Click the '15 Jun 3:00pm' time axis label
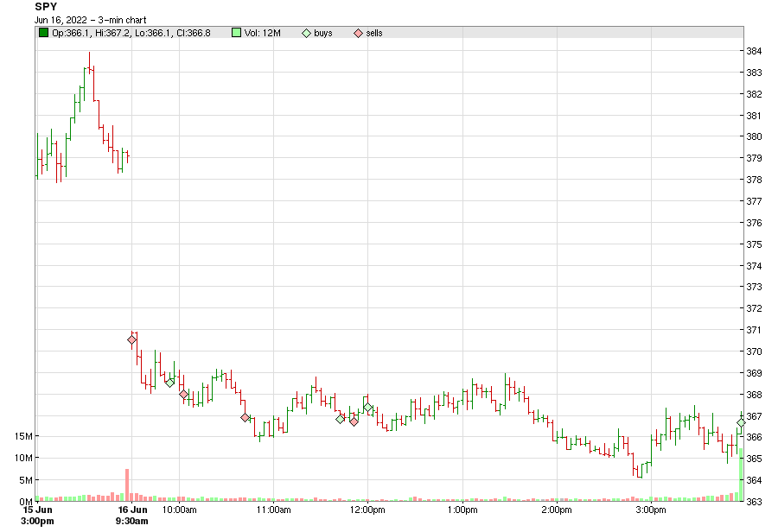Image resolution: width=778 pixels, height=532 pixels. 38,515
